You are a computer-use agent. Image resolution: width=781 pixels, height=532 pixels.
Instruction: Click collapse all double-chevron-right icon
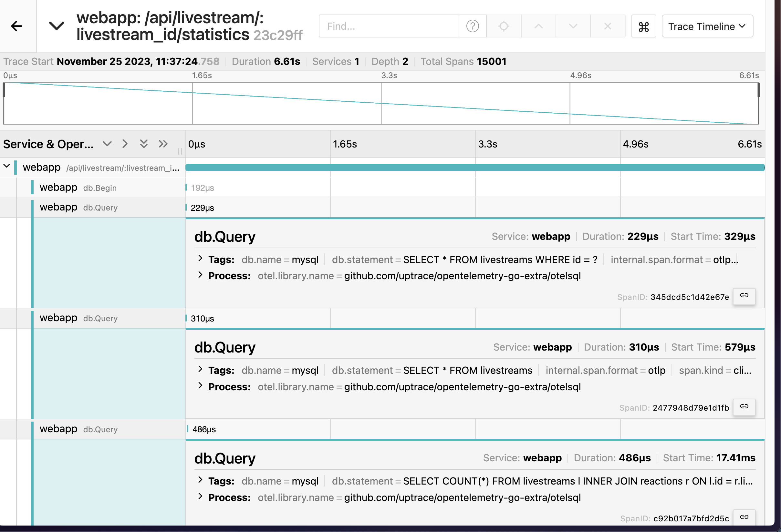pyautogui.click(x=163, y=144)
